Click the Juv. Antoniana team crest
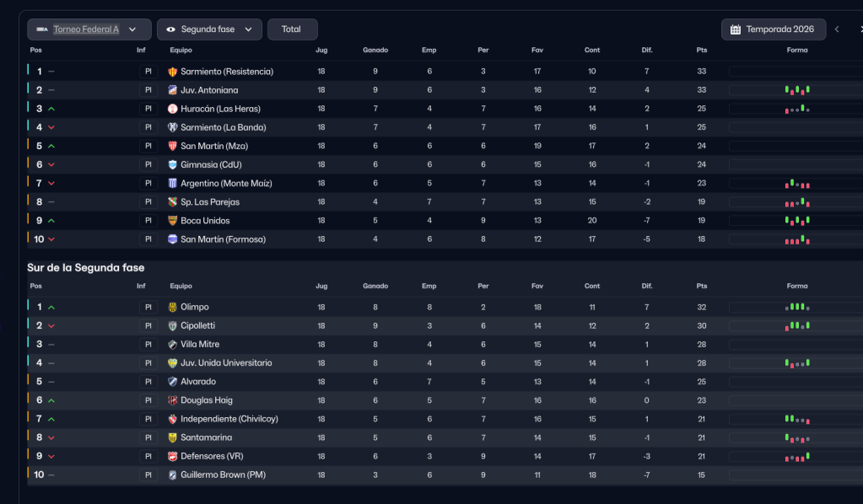The height and width of the screenshot is (504, 863). 173,90
